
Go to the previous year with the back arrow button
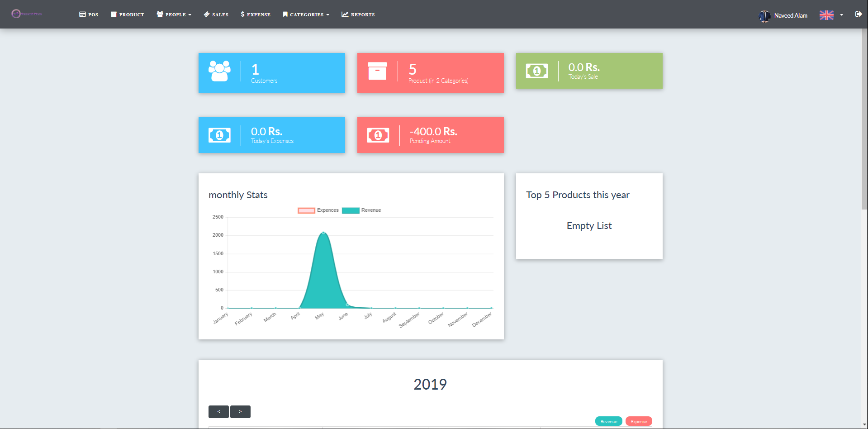pos(218,412)
